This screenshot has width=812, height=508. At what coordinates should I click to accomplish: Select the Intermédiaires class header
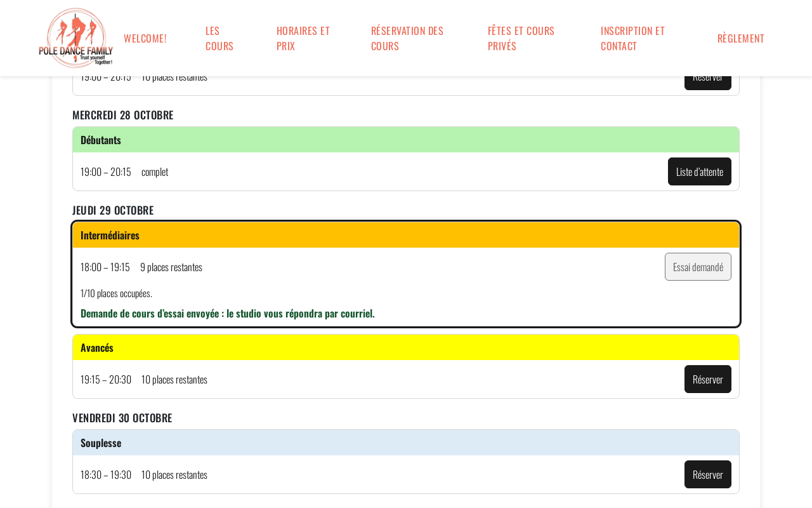(x=406, y=235)
